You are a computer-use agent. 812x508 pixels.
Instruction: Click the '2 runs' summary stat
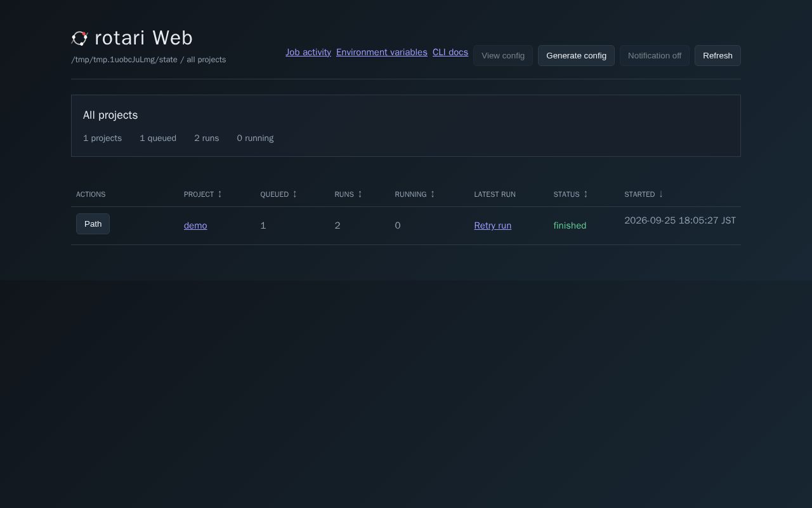point(207,138)
